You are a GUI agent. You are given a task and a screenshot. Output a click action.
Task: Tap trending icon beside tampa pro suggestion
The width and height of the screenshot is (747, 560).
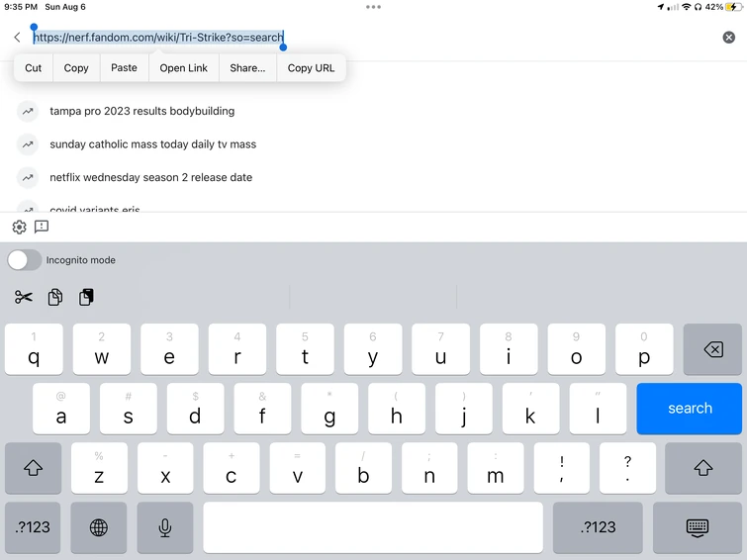[x=28, y=111]
